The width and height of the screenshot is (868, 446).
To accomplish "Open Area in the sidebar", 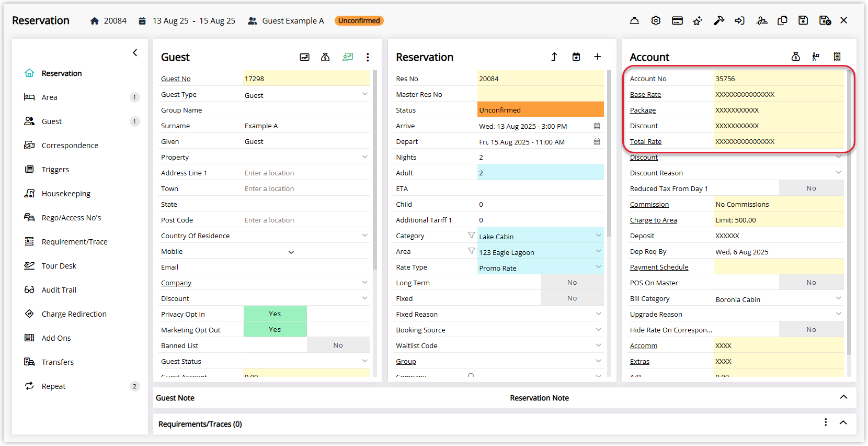I will click(x=50, y=97).
